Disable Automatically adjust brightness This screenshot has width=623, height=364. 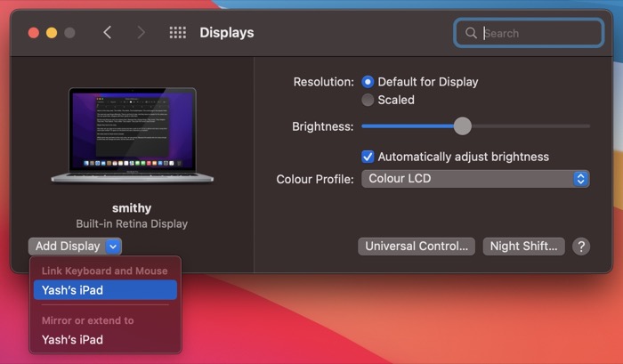[368, 157]
